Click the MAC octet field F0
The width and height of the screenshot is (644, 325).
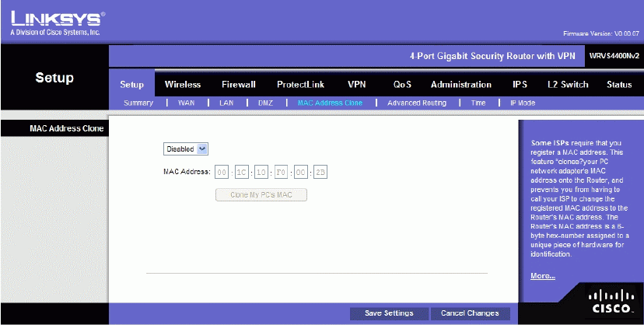(x=281, y=172)
